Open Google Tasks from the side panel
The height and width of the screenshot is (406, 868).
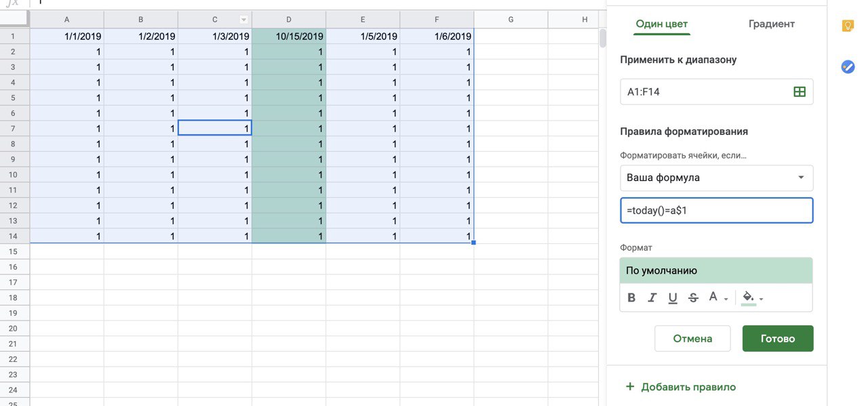coord(848,66)
